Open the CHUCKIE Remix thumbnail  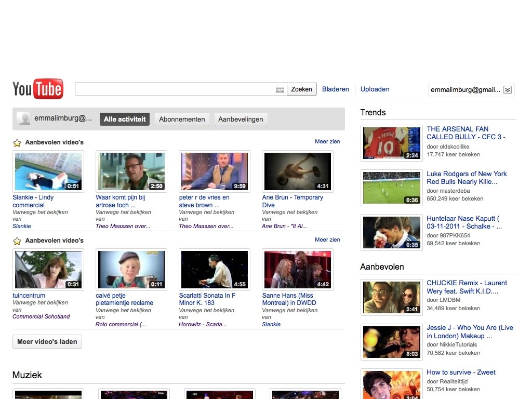point(392,297)
